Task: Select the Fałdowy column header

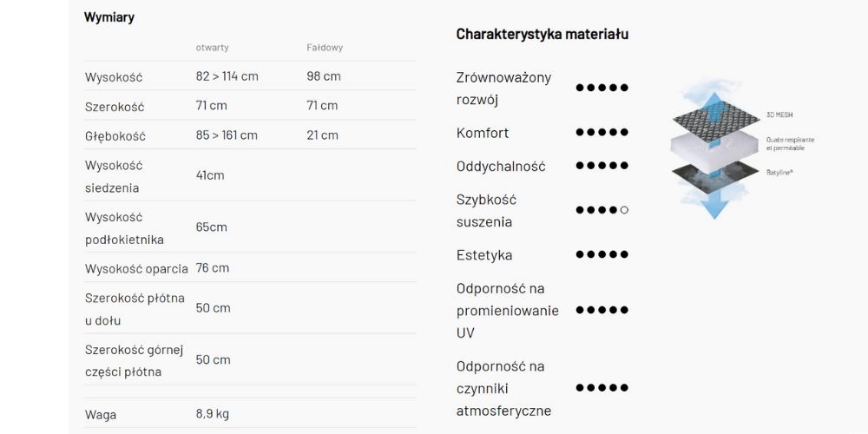Action: point(325,48)
